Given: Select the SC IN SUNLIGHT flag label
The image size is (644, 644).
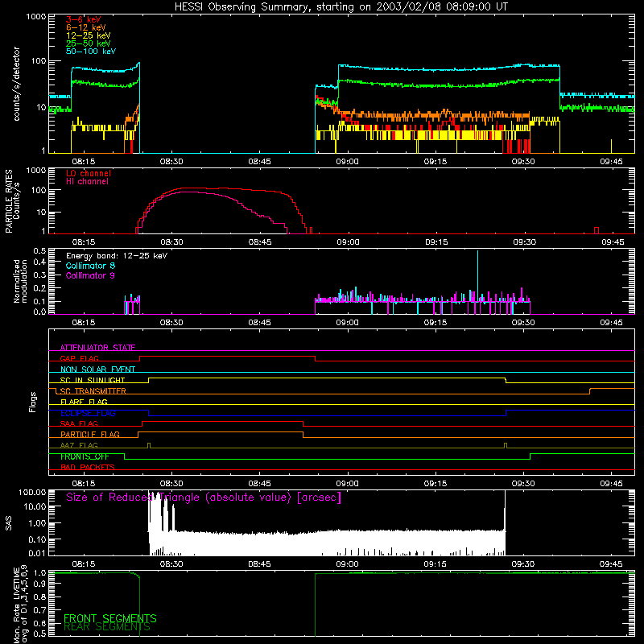Looking at the screenshot, I should click(93, 380).
